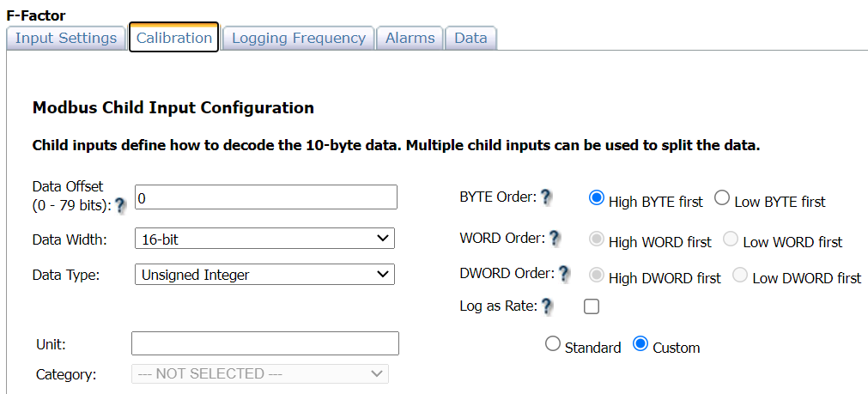Viewport: 868px width, 394px height.
Task: Focus the Unit text field
Action: [264, 343]
